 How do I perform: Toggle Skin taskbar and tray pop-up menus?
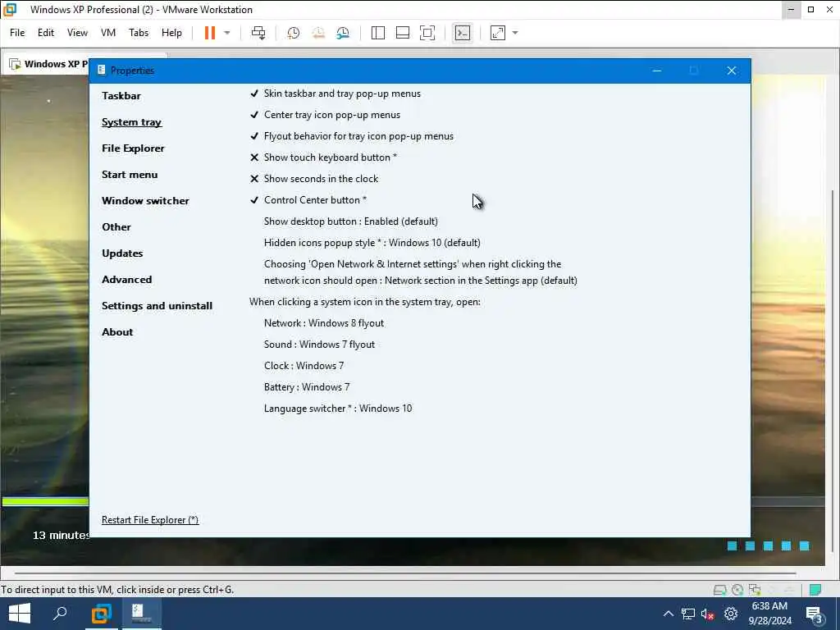pyautogui.click(x=336, y=94)
